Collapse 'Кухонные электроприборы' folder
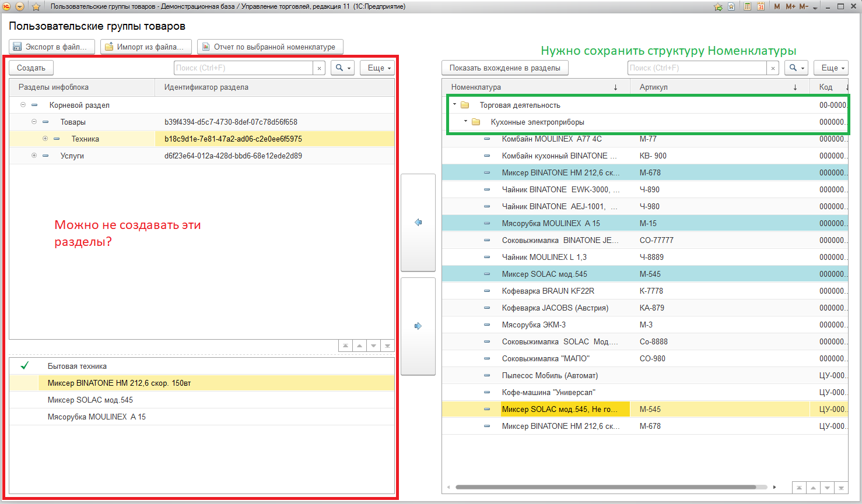Screen dimensions: 862x504 tap(465, 122)
